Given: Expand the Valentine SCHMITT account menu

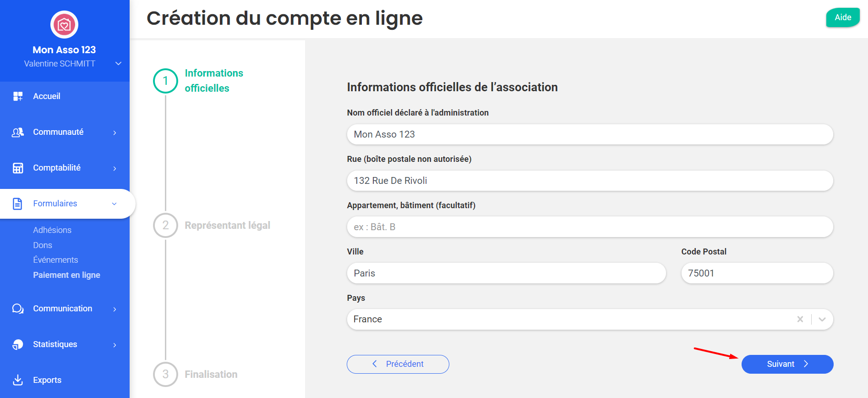Looking at the screenshot, I should [118, 64].
